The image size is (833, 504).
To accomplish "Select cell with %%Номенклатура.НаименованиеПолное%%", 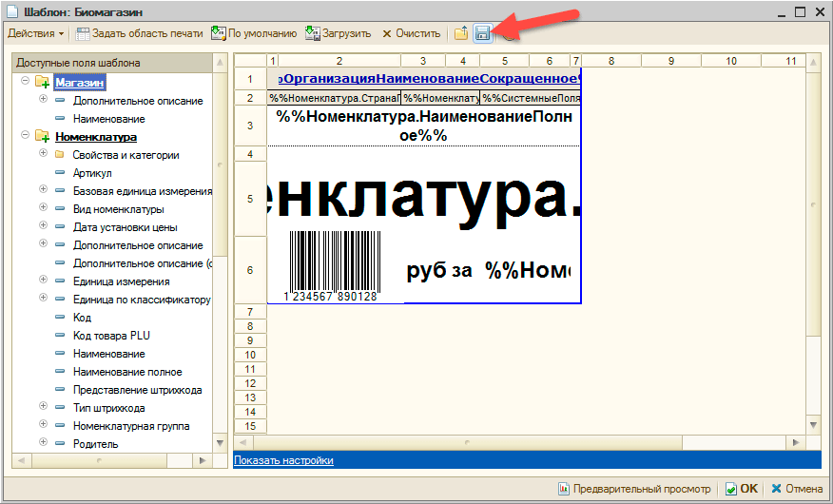I will pyautogui.click(x=424, y=126).
